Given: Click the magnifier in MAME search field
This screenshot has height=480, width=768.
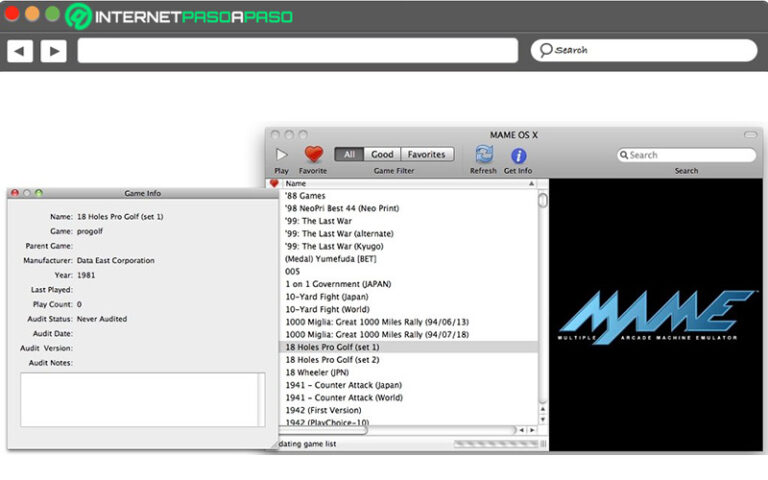Looking at the screenshot, I should pyautogui.click(x=624, y=155).
